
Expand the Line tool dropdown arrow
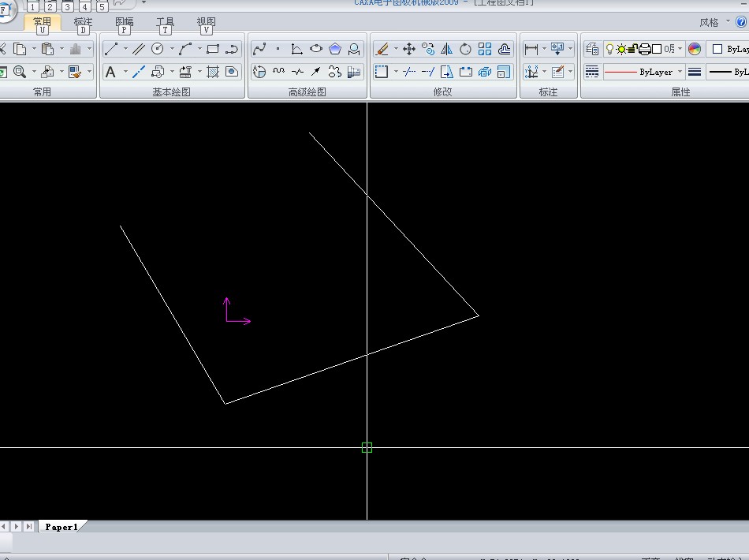(x=125, y=49)
